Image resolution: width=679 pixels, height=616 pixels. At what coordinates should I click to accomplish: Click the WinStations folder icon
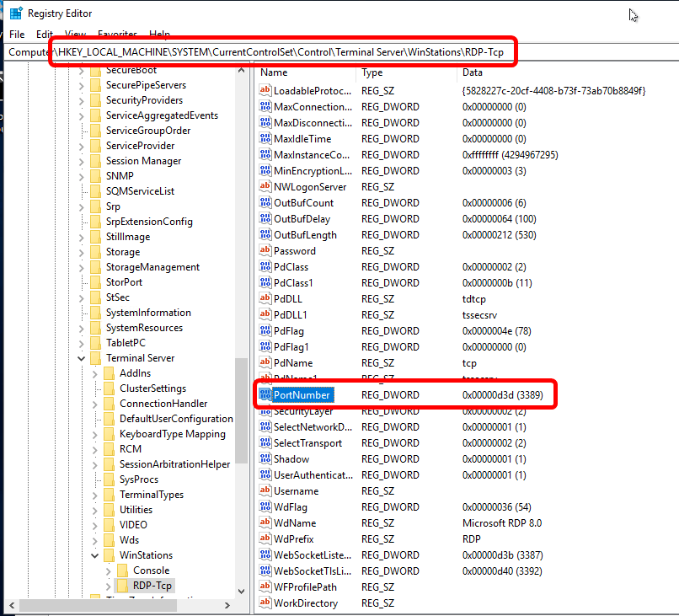(110, 555)
